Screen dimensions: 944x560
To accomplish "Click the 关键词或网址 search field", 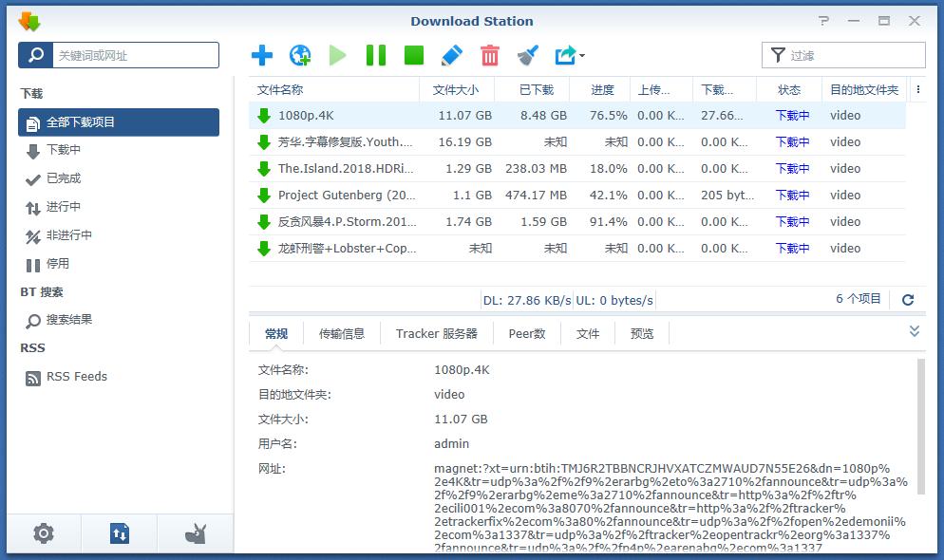I will pyautogui.click(x=133, y=55).
